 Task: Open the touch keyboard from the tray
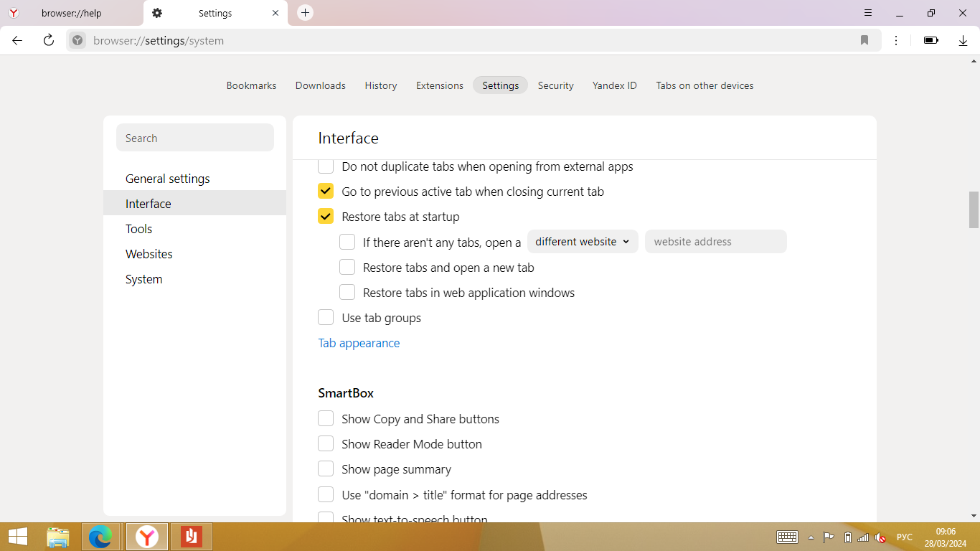pos(787,537)
